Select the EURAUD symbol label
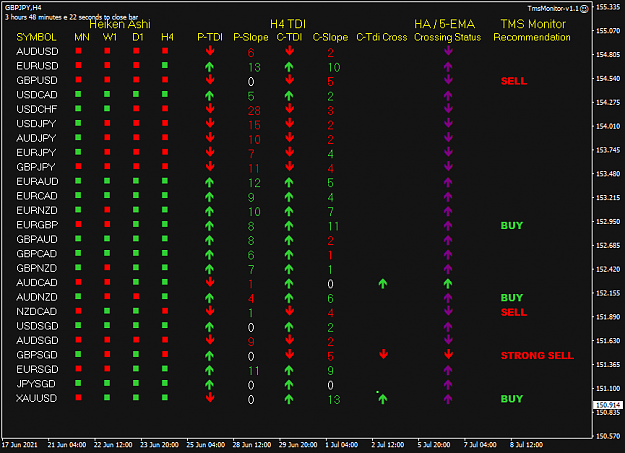This screenshot has width=625, height=453. tap(37, 181)
